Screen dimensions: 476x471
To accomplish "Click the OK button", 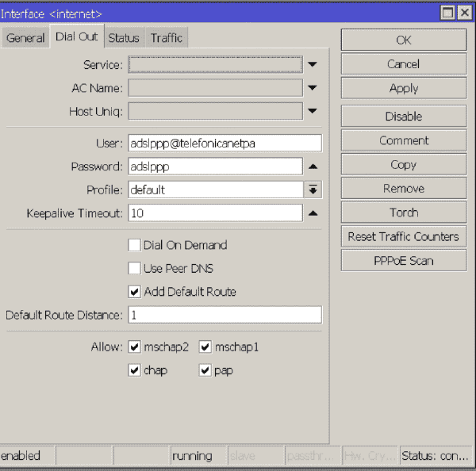I will click(404, 40).
